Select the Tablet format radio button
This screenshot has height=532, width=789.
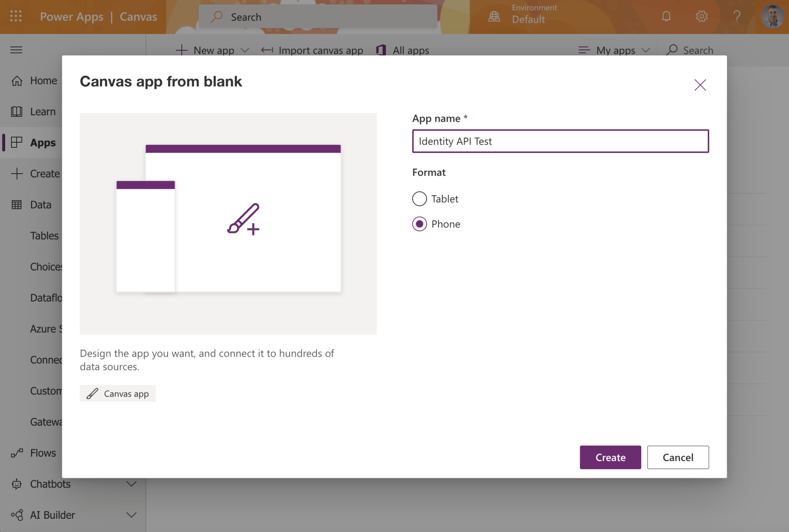coord(419,199)
